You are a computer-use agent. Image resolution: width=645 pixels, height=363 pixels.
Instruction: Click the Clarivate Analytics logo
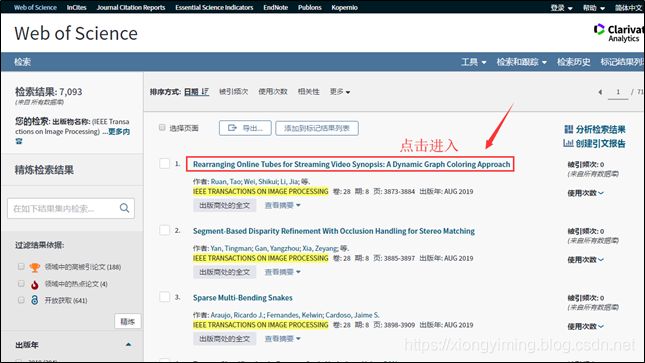pos(618,33)
